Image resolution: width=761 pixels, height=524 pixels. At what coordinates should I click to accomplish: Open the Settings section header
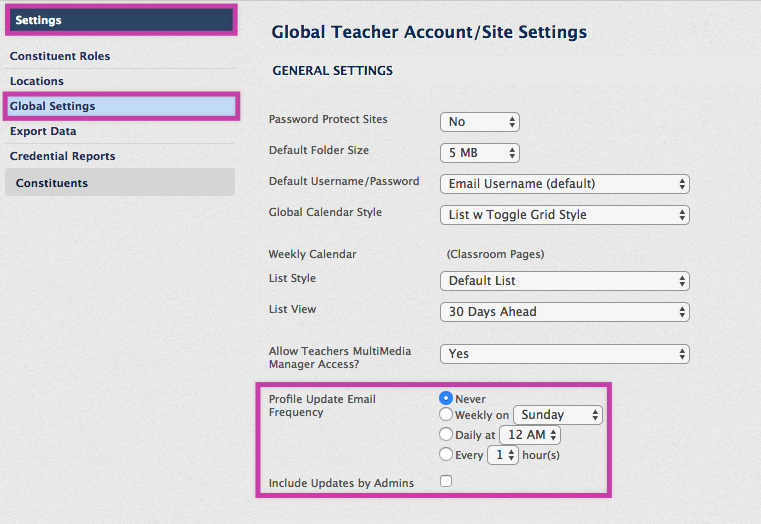121,20
